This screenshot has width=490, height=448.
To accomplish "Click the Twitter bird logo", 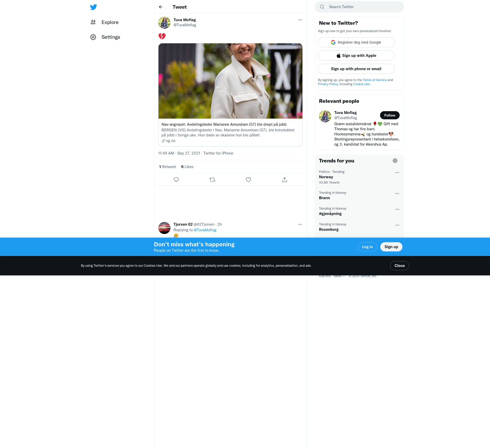I will 93,7.
